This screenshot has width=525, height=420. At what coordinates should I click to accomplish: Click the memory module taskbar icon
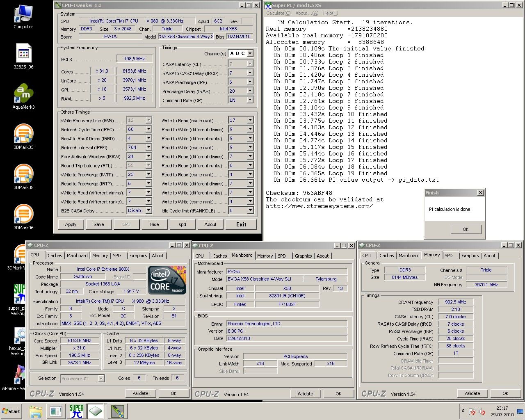coord(117,411)
